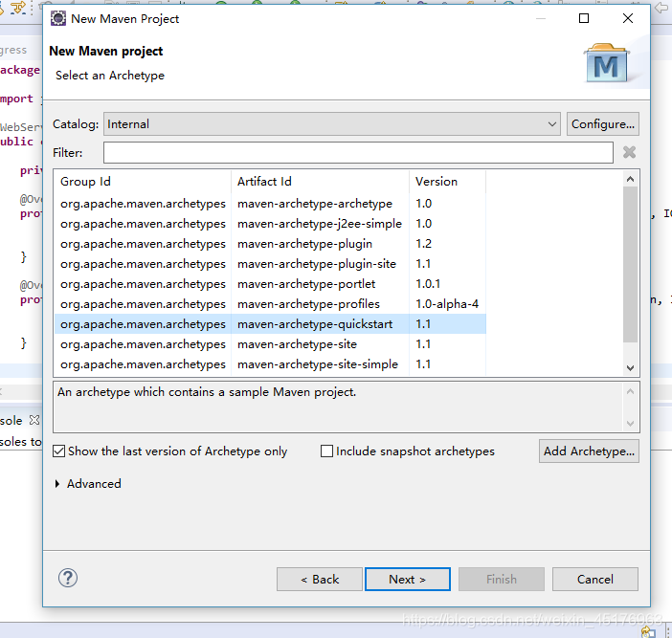Go to the previous page with Back
Screen dimensions: 672x638
pos(320,580)
